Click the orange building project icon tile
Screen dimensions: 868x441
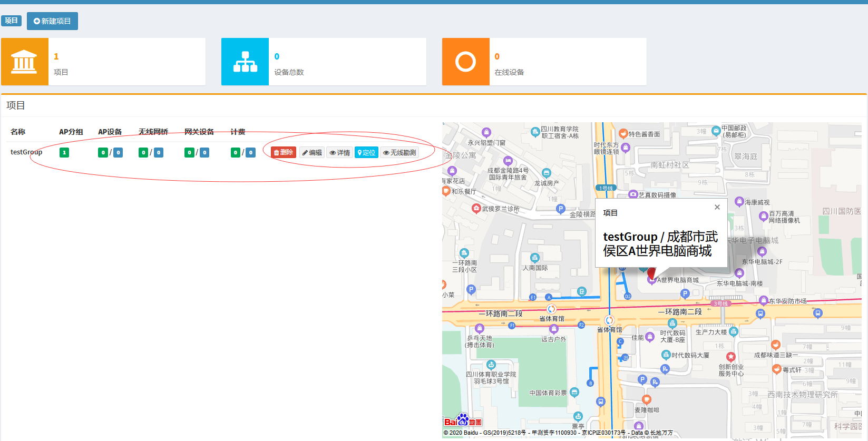[25, 62]
